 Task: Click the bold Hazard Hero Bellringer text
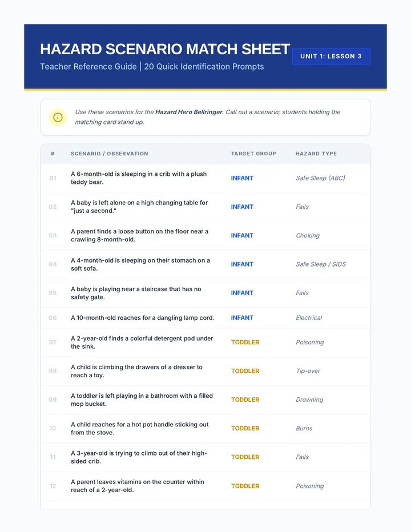[x=189, y=112]
